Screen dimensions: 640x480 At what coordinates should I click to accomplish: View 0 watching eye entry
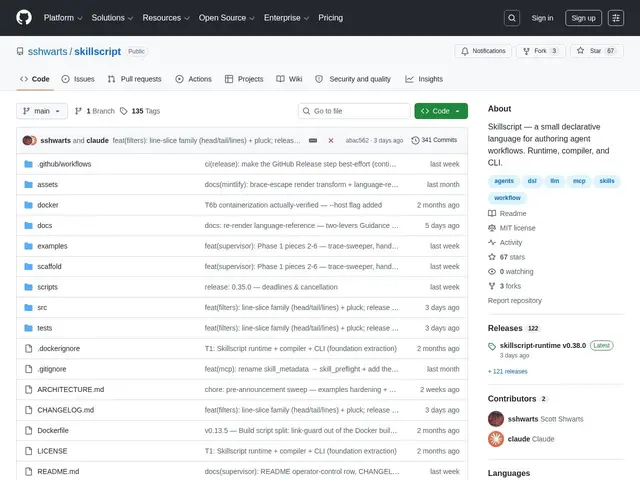coord(511,271)
